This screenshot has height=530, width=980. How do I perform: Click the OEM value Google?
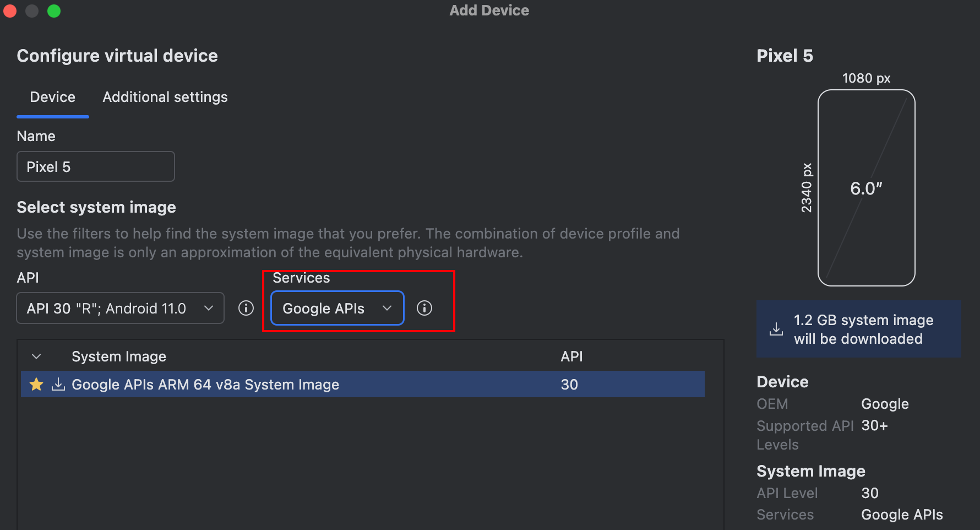(885, 404)
